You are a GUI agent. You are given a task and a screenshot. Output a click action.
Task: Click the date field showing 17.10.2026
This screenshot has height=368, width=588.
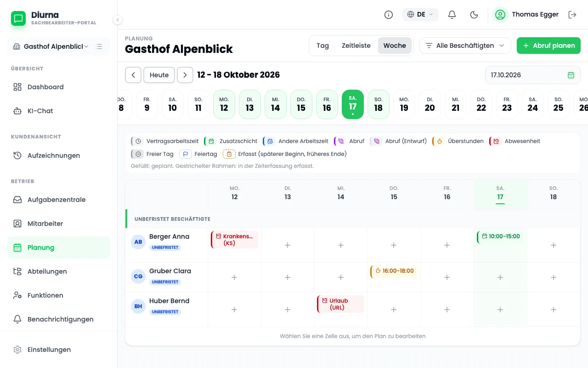[x=533, y=75]
